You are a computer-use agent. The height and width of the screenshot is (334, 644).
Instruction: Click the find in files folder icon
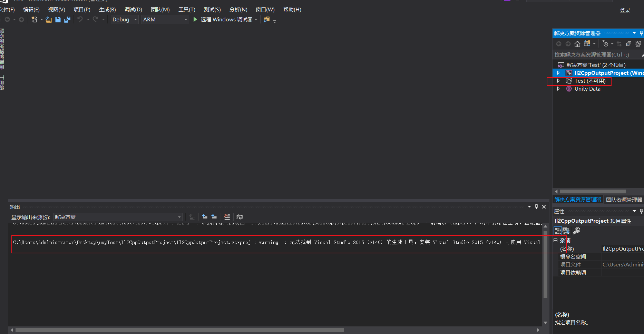pos(266,20)
